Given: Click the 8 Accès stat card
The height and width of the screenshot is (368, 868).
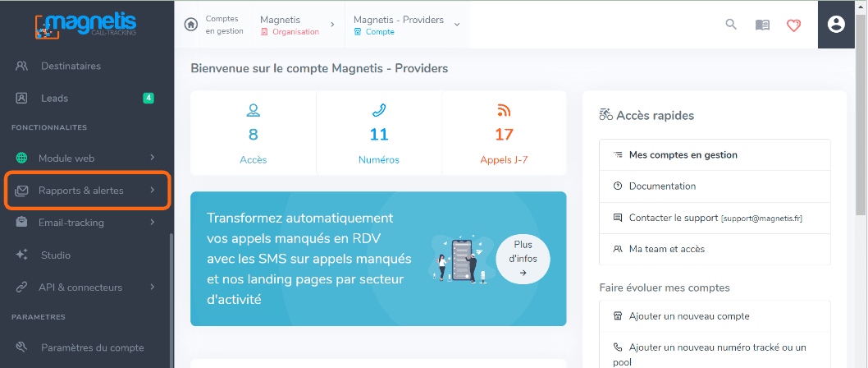Looking at the screenshot, I should pyautogui.click(x=253, y=133).
